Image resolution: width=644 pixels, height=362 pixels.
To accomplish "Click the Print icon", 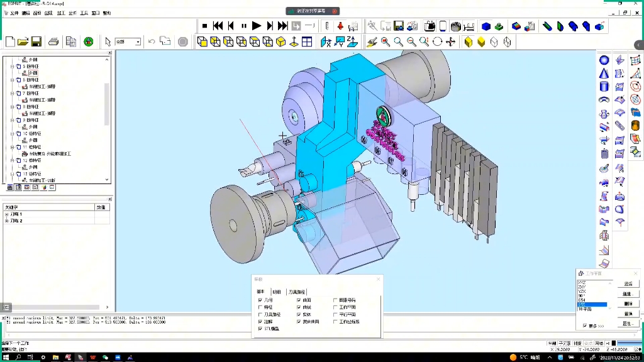I will coord(53,41).
